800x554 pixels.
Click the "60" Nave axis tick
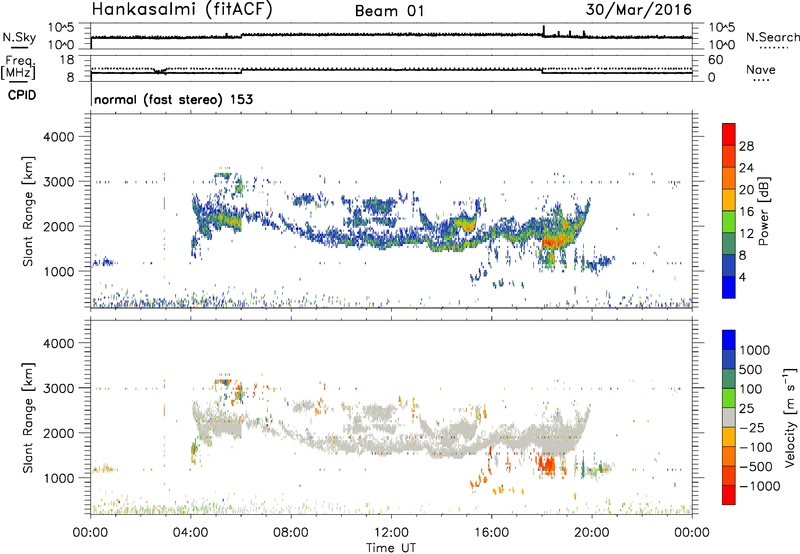point(716,60)
